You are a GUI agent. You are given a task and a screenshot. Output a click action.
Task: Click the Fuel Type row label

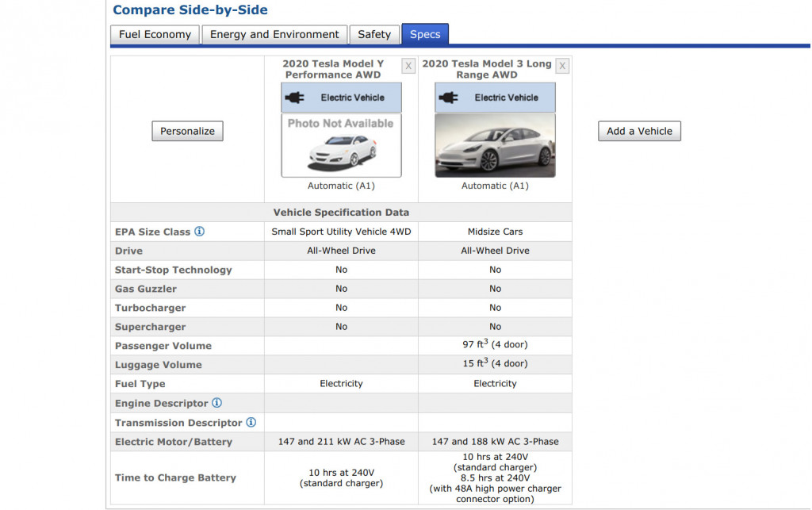click(140, 384)
